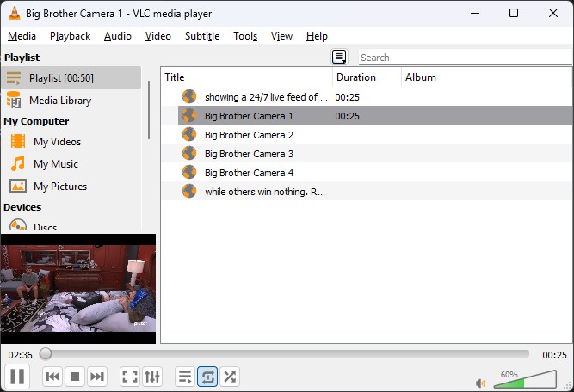Open Media Library in the sidebar

point(71,101)
